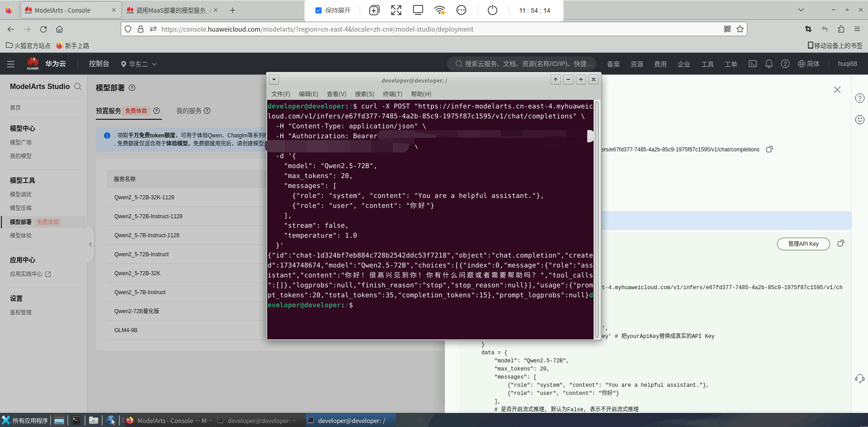Click the terminal window vertical scrollbar

click(597, 220)
